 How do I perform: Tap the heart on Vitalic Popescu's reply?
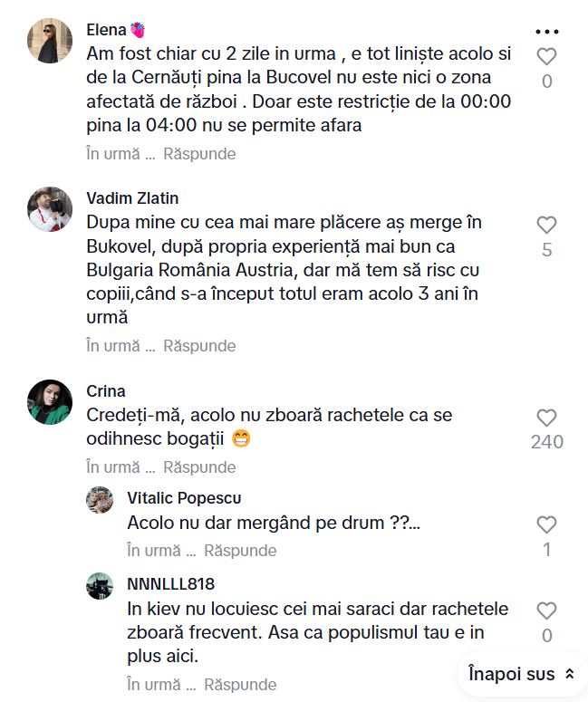click(546, 524)
